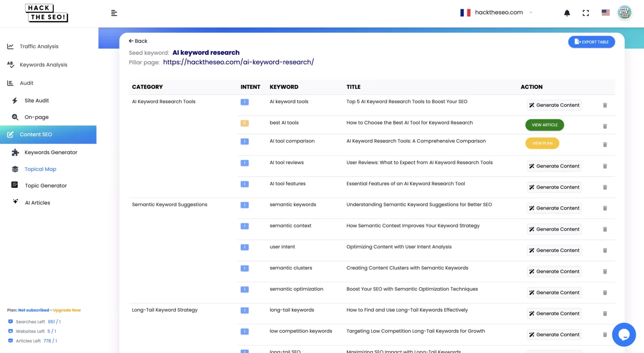
Task: Open user profile avatar menu
Action: pos(624,13)
